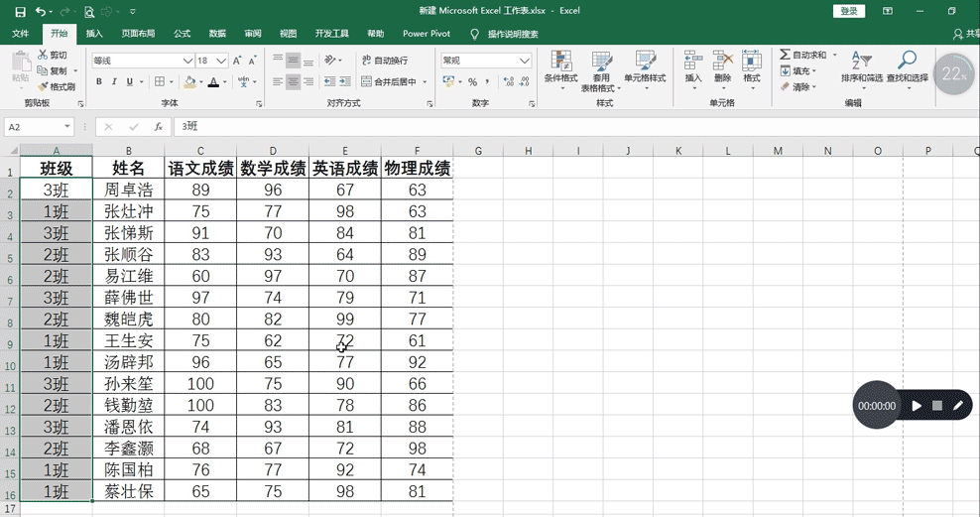This screenshot has height=517, width=980.
Task: Expand Merge and Center (合并后居中) dropdown arrow
Action: (x=425, y=82)
